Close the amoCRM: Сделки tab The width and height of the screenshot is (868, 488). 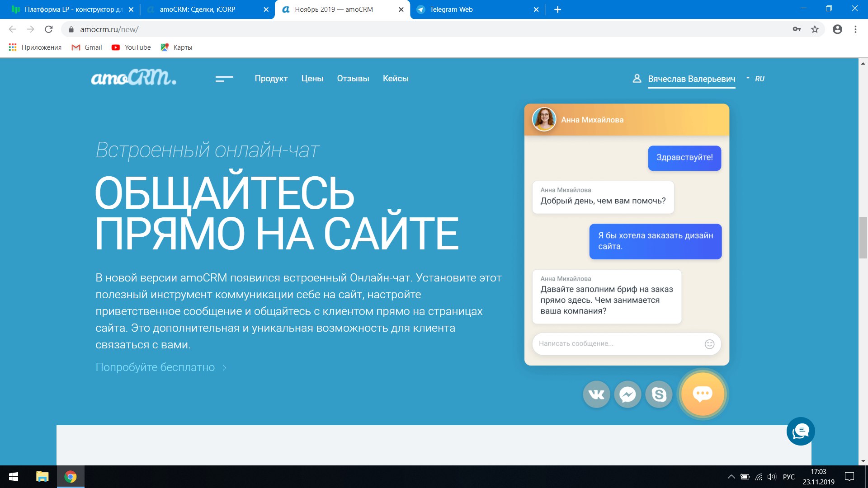(266, 9)
